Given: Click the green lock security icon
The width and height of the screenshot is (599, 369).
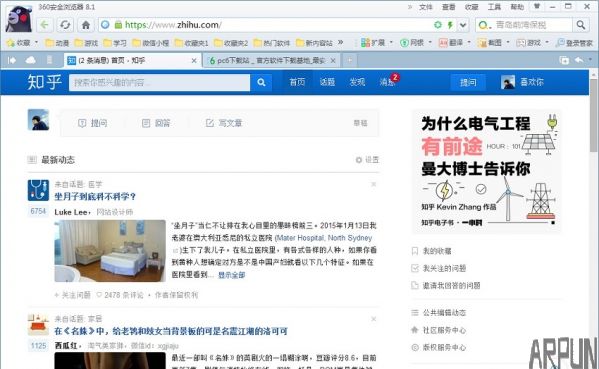Looking at the screenshot, I should (x=118, y=25).
